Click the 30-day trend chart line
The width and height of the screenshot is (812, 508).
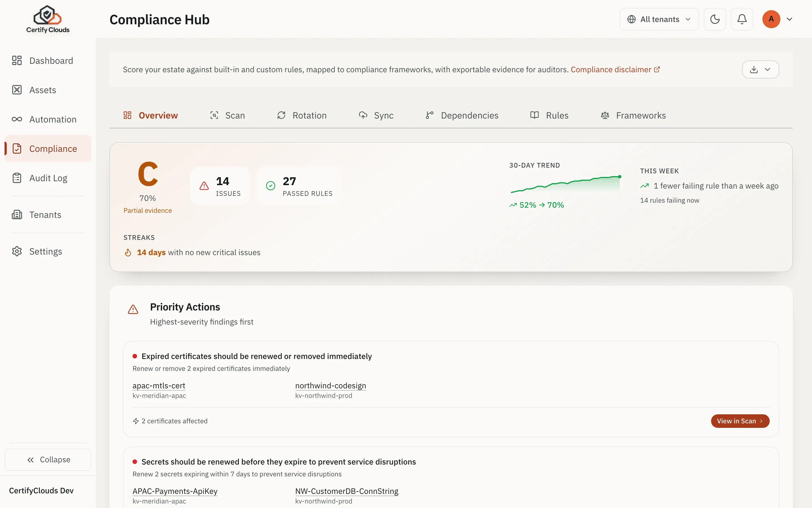tap(565, 184)
